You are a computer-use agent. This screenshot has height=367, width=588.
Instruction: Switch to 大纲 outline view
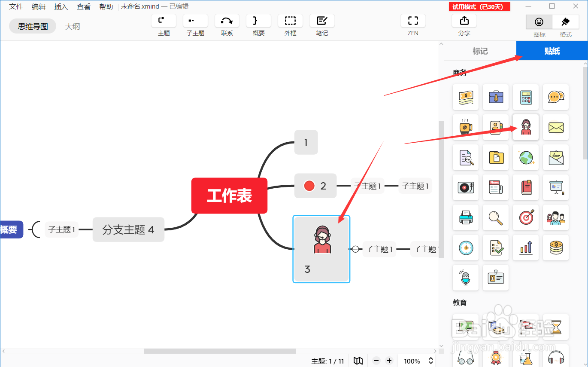coord(72,26)
